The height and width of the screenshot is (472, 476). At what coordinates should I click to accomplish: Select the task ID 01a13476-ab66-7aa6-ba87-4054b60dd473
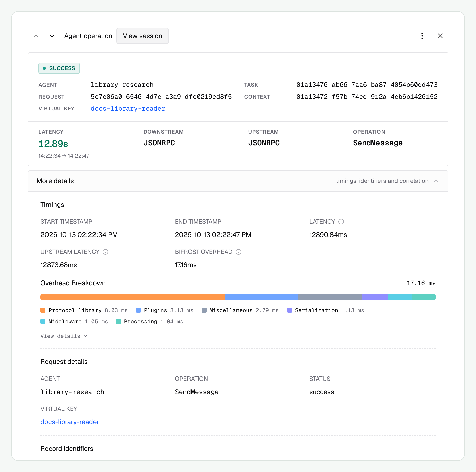367,85
